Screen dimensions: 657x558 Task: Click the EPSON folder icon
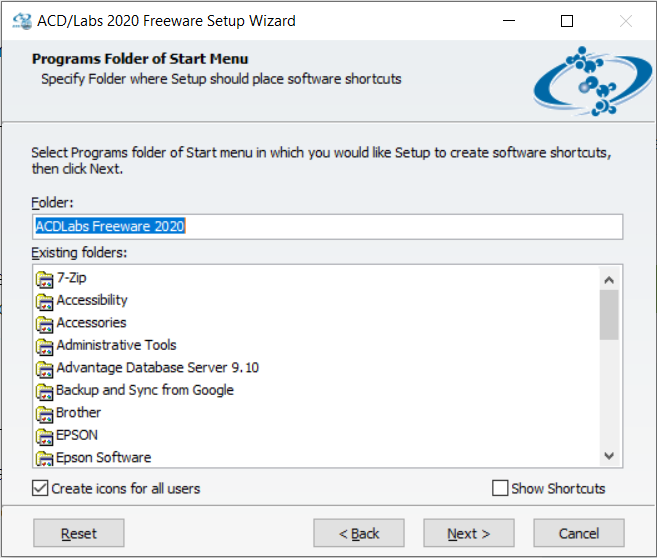point(44,437)
